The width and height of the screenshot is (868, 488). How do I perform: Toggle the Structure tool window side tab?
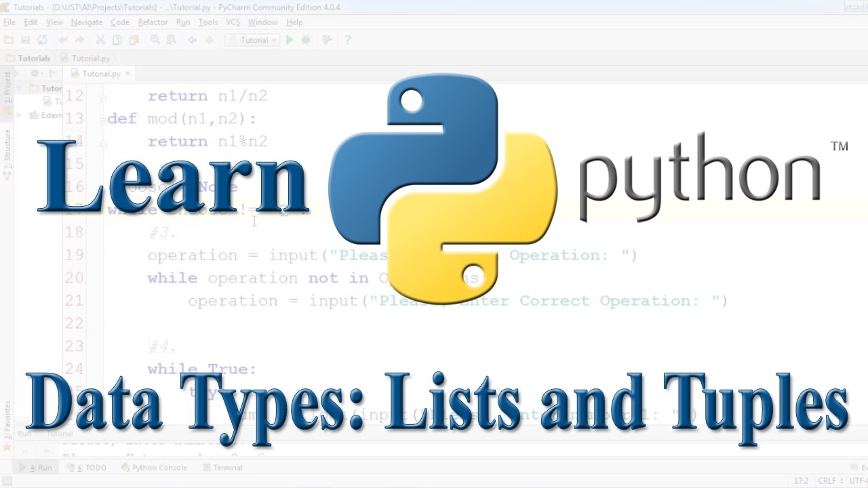click(x=7, y=153)
